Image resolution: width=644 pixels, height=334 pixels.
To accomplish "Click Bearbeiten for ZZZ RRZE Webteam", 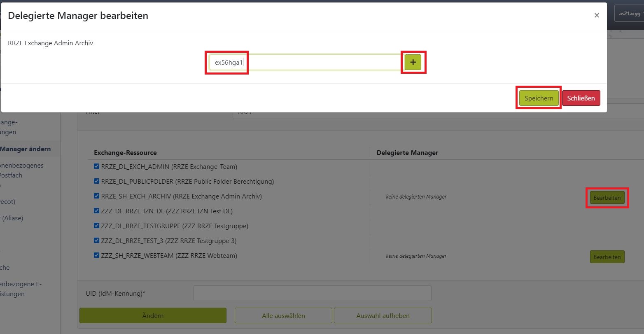I will click(607, 257).
